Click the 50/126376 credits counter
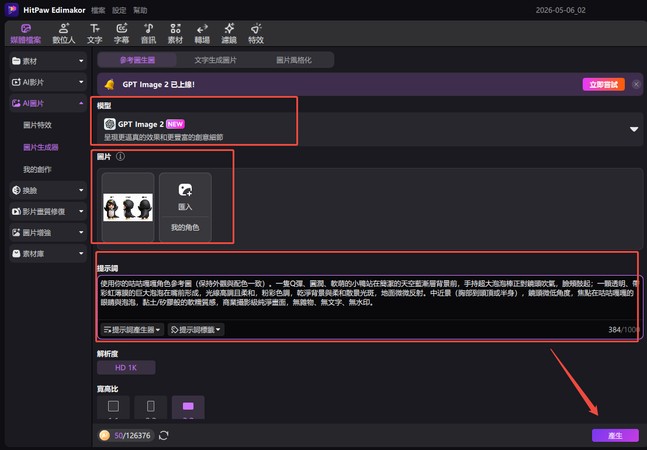This screenshot has height=450, width=647. [x=132, y=435]
